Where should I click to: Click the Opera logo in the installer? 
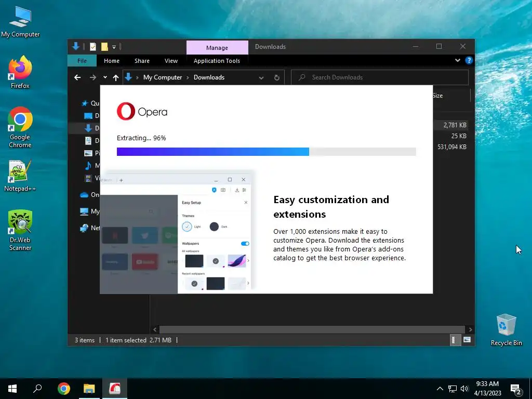[x=142, y=111]
